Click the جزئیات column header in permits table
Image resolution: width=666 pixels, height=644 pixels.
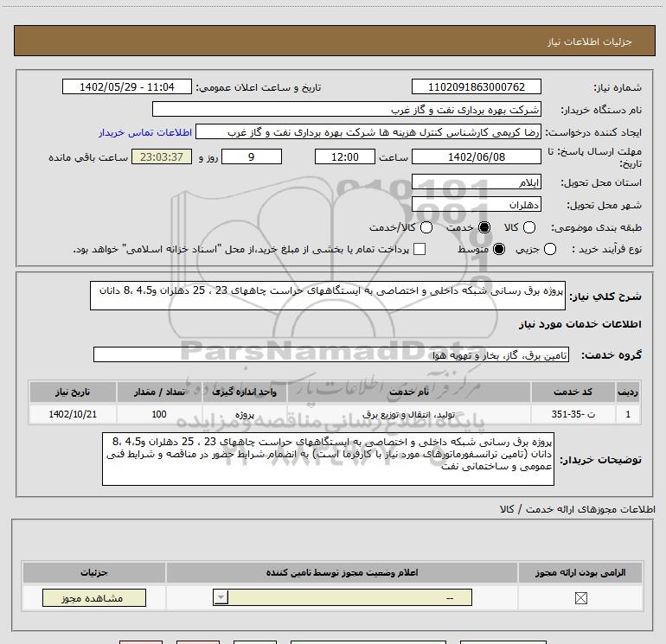click(x=94, y=572)
